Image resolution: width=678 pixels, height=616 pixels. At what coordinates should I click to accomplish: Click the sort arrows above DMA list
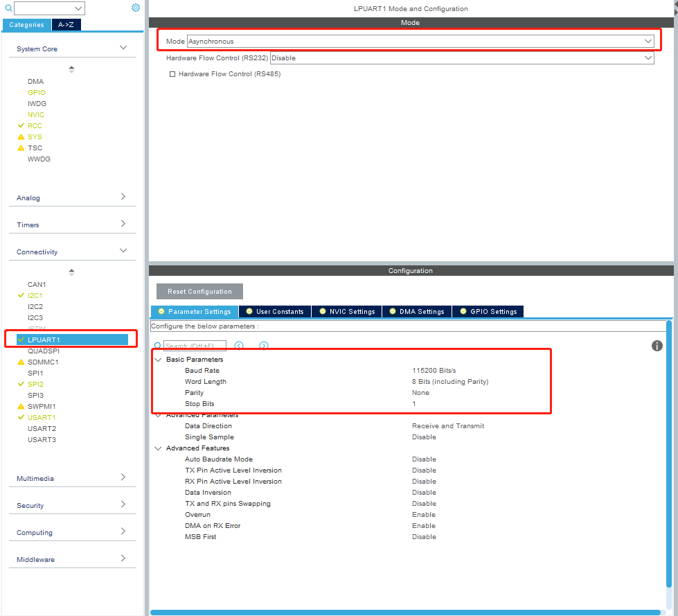[72, 69]
